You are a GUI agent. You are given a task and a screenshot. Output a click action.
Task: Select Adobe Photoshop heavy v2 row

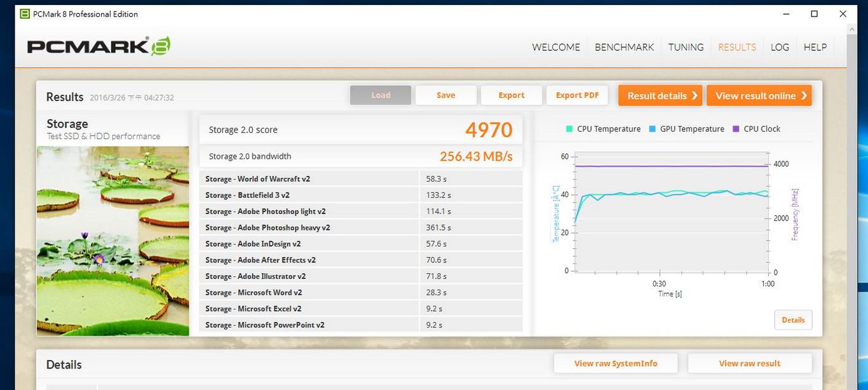click(361, 227)
